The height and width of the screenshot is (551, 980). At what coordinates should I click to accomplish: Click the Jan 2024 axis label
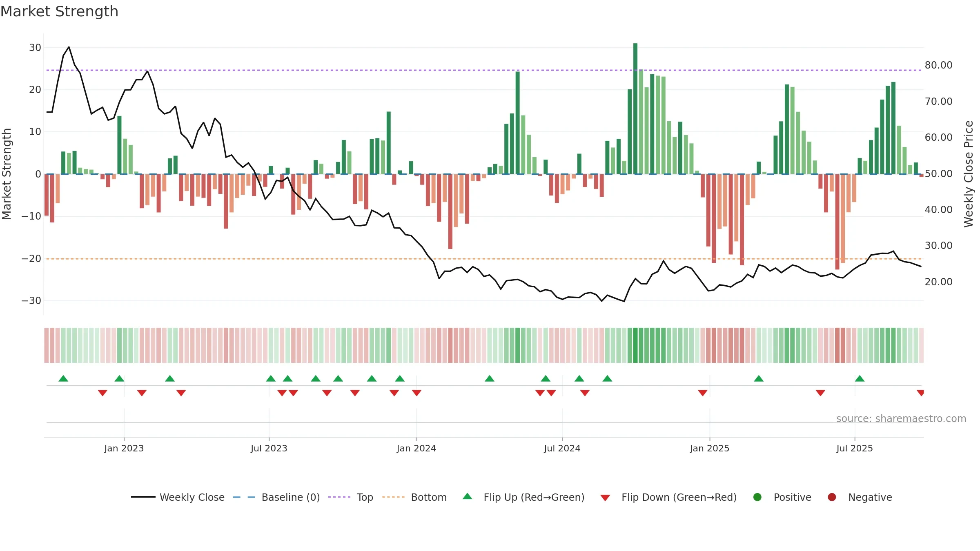tap(416, 448)
